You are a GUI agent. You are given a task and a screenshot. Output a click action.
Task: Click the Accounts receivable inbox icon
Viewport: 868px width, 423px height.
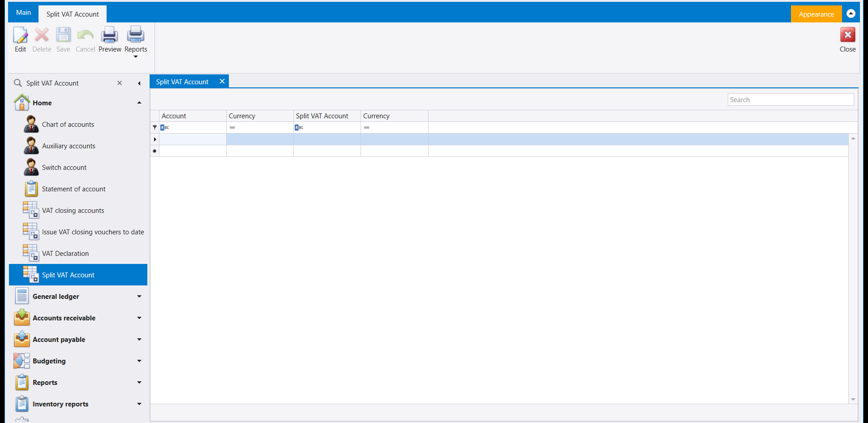point(21,318)
